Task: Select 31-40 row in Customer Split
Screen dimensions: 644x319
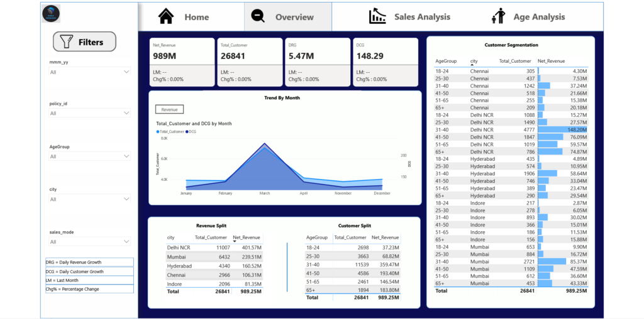Action: [x=353, y=265]
